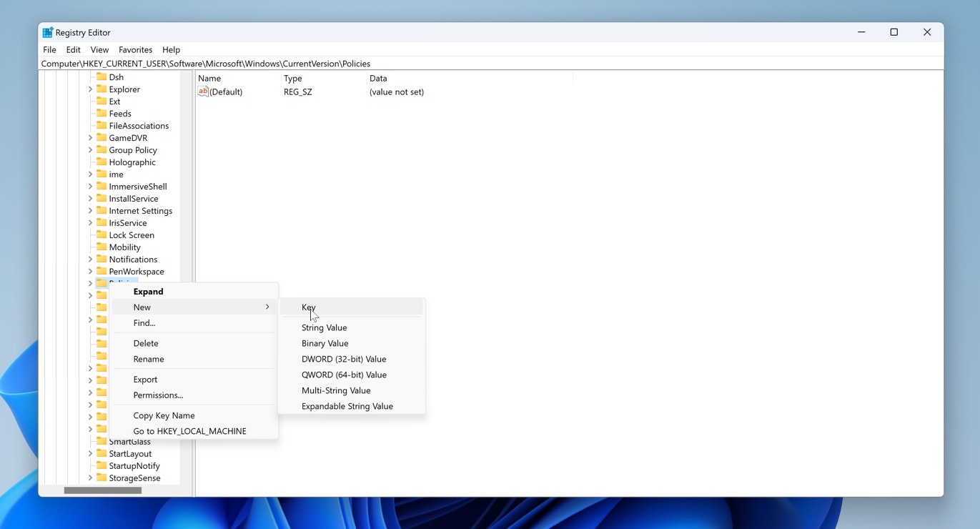Select the Dsh folder icon
The image size is (980, 529).
click(102, 76)
